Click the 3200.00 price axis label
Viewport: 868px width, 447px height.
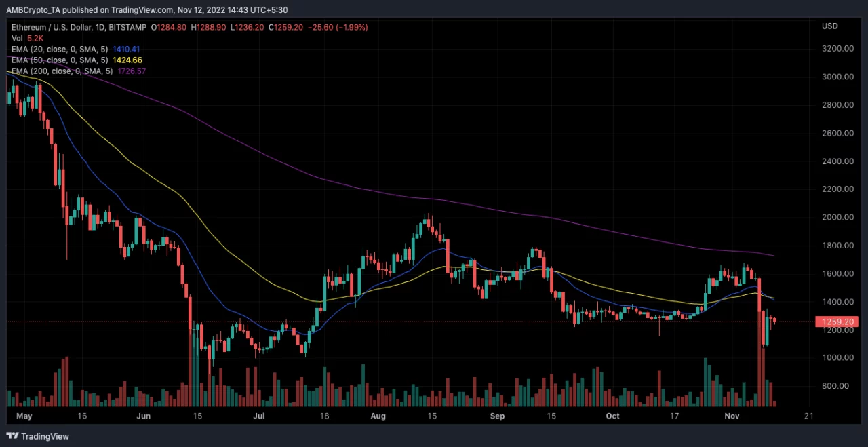pyautogui.click(x=837, y=49)
